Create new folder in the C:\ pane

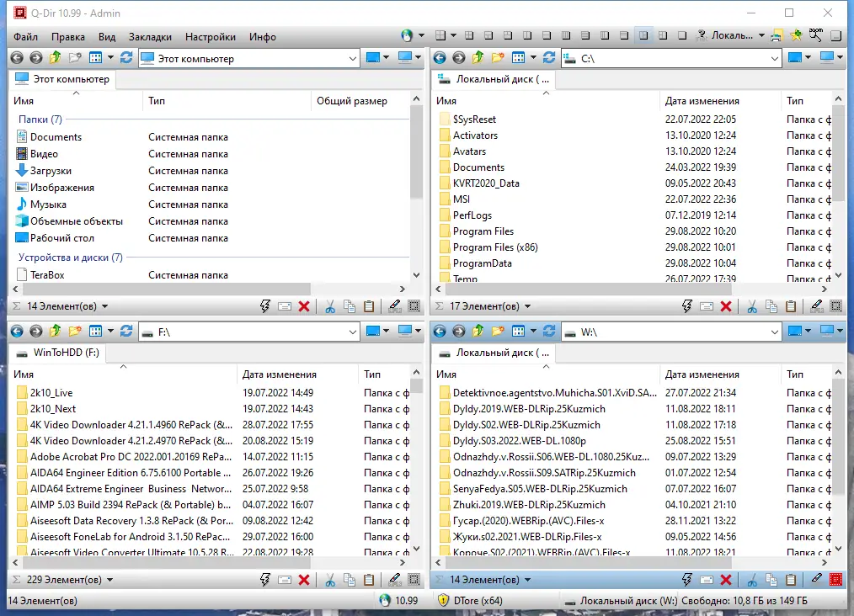(497, 58)
